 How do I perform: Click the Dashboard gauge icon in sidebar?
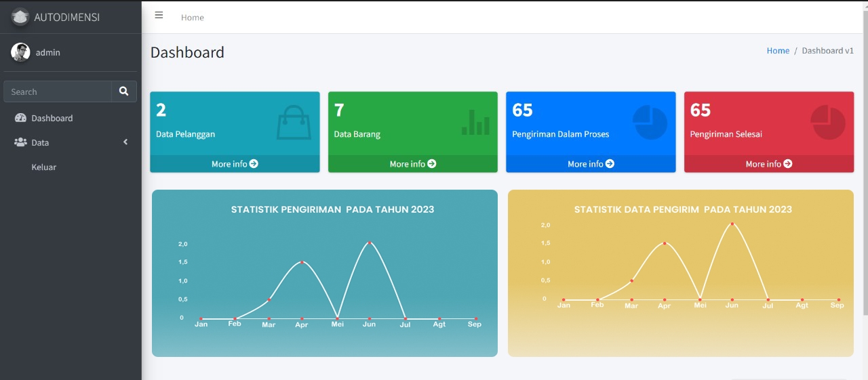coord(20,118)
